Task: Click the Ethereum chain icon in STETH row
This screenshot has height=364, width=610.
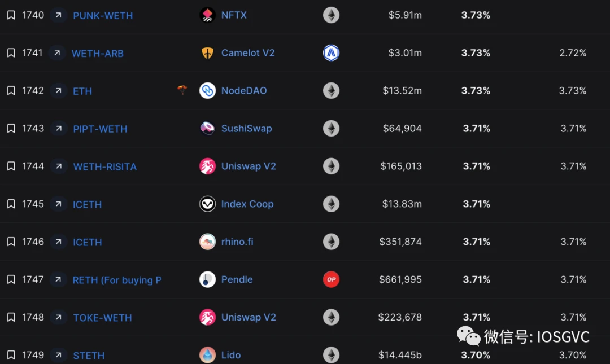Action: pos(331,355)
